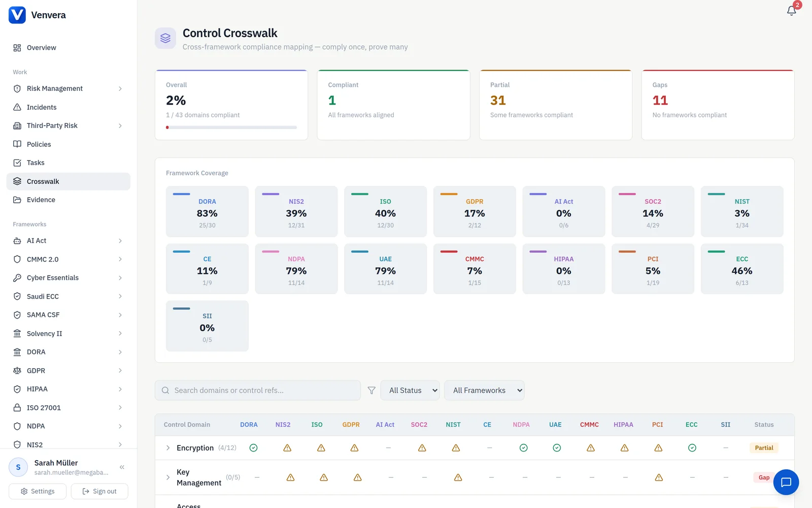Click the Solvency II bank icon
Screen dimensions: 812x508
(x=17, y=334)
